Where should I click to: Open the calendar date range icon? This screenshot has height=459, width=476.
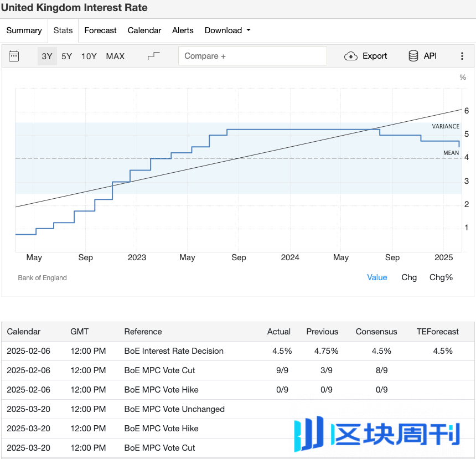(14, 56)
